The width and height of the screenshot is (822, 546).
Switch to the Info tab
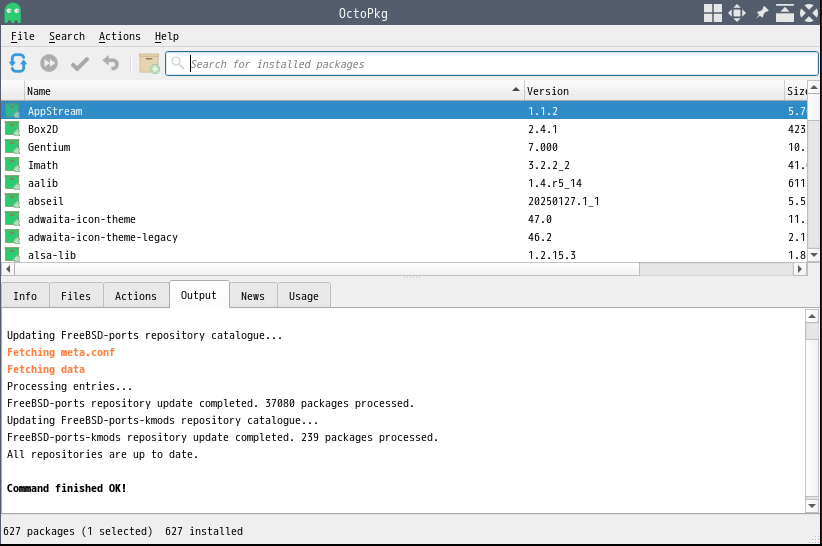pos(25,296)
